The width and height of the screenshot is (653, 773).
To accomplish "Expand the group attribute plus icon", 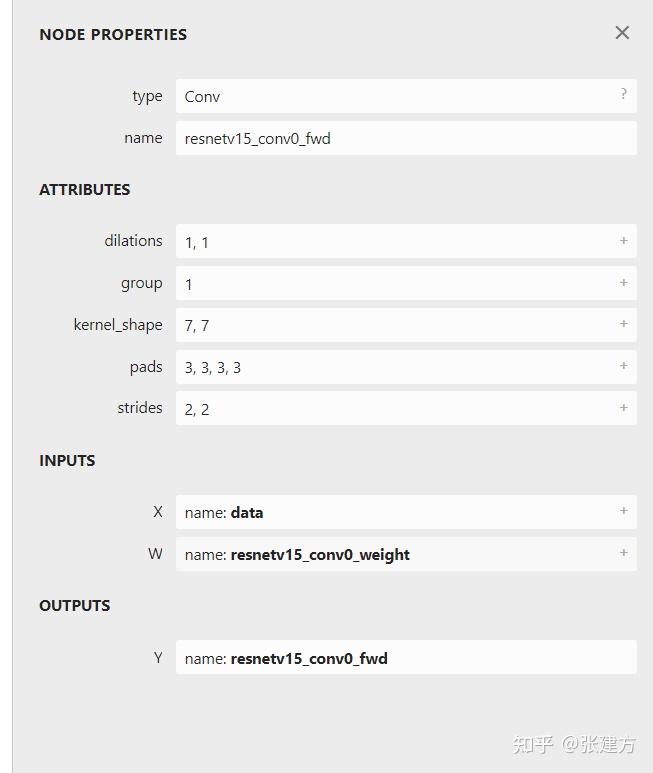I will coord(623,283).
